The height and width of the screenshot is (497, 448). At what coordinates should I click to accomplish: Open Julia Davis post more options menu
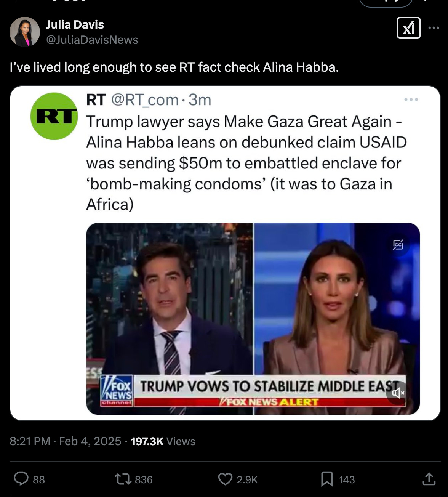click(434, 28)
